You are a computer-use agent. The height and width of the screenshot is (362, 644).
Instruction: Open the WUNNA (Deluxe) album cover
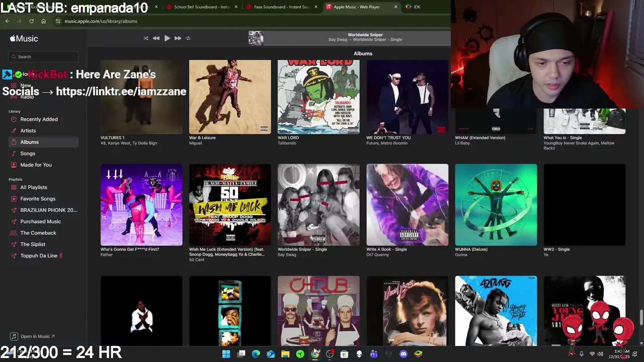pyautogui.click(x=496, y=205)
